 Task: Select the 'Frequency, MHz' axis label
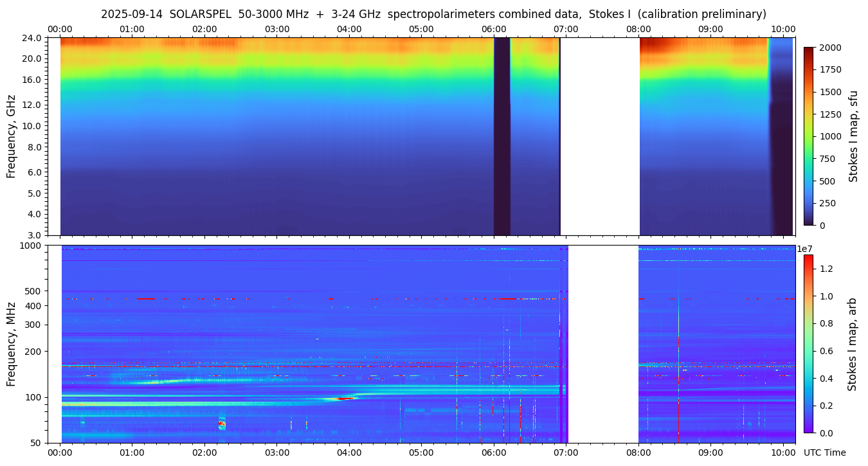pos(11,344)
